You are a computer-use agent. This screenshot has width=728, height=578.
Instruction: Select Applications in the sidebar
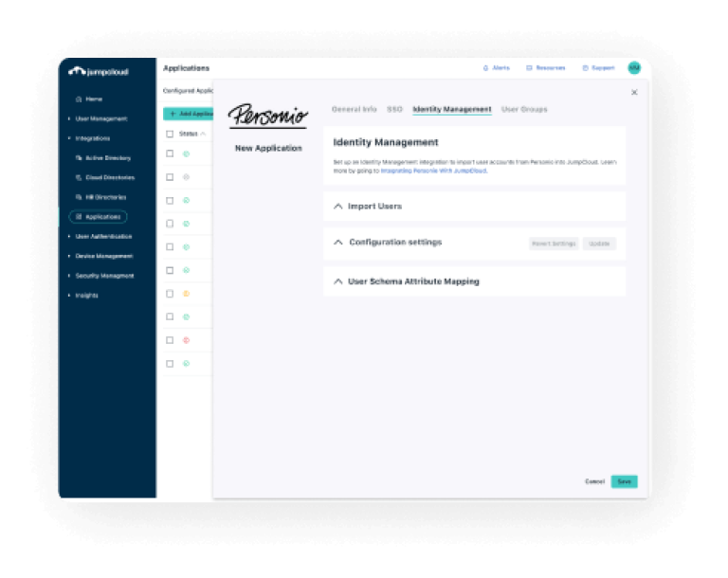point(98,217)
